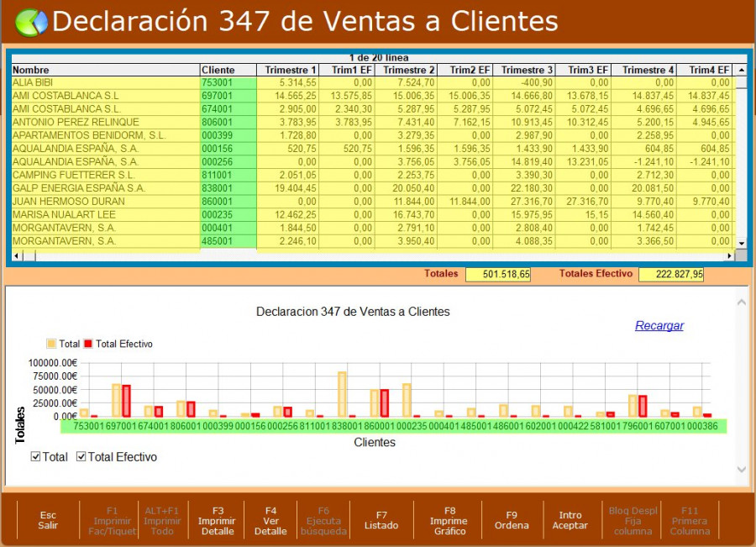Screen dimensions: 756x547
Task: Open F4 Ver Detalle
Action: coord(270,520)
